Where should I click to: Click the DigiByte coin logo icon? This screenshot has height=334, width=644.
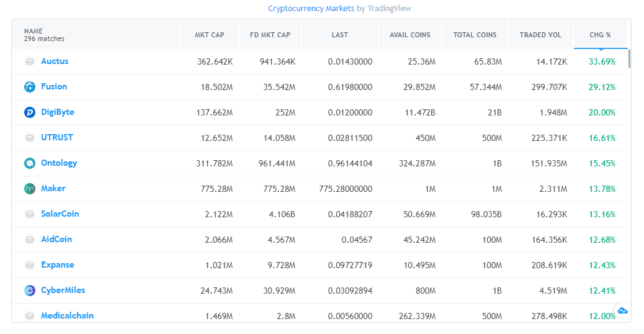pos(29,112)
